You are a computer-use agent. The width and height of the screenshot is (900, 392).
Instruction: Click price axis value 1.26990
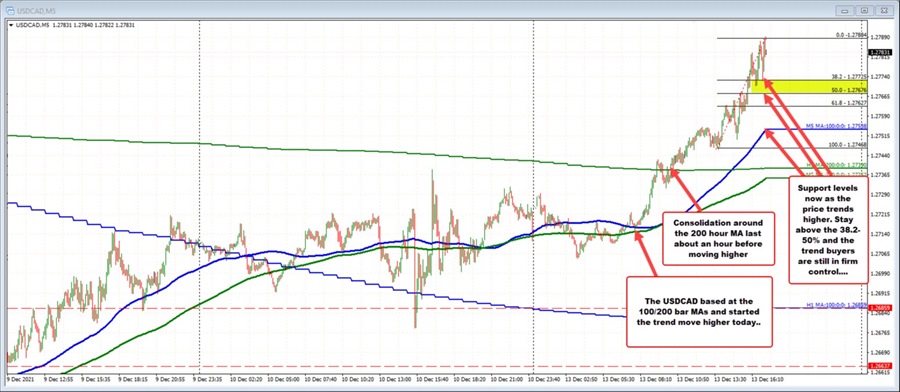click(880, 274)
